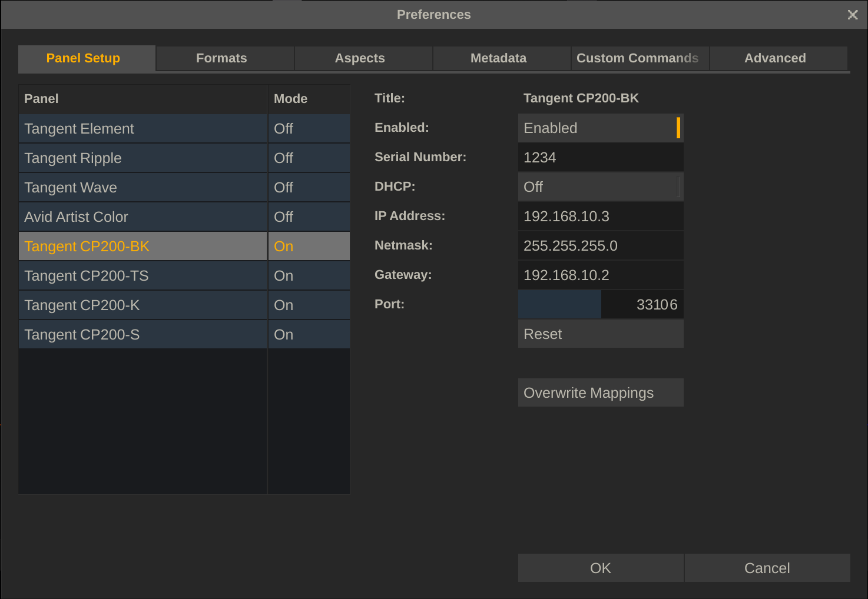Image resolution: width=868 pixels, height=599 pixels.
Task: Click the Title value Tangent CP200-BK
Action: pyautogui.click(x=581, y=98)
